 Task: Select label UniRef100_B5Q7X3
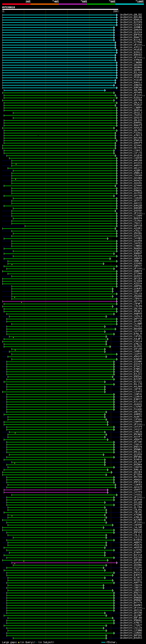(x=131, y=593)
